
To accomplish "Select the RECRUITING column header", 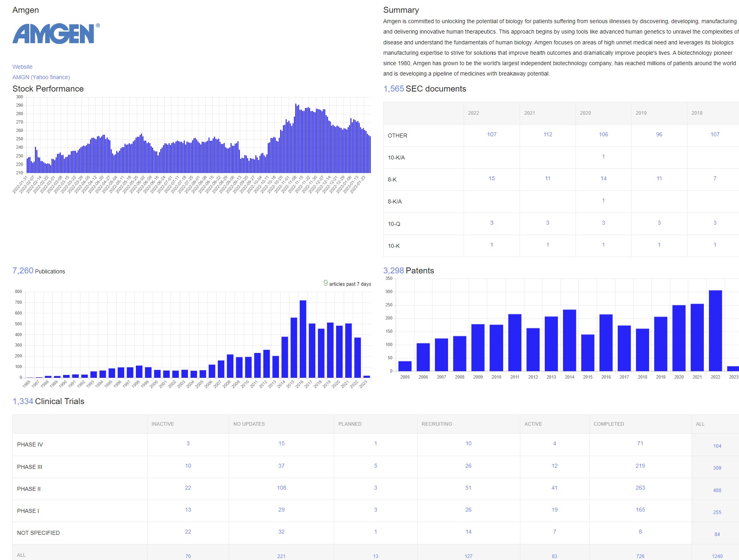I will click(x=437, y=424).
